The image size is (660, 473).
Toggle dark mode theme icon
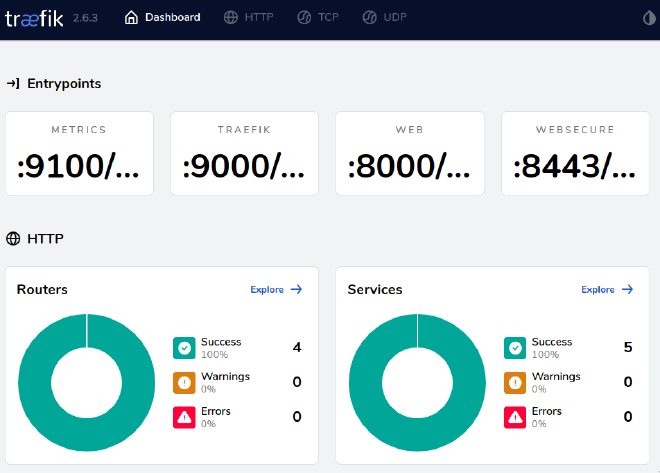(x=649, y=18)
